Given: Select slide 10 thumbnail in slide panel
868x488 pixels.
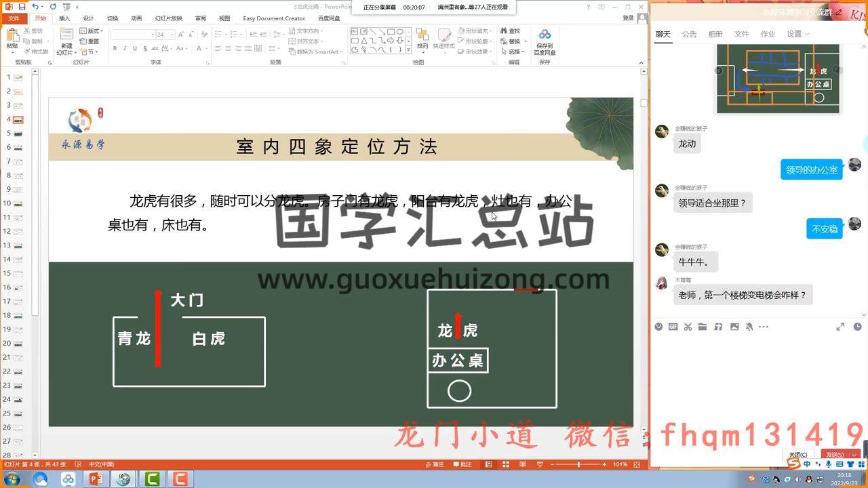Looking at the screenshot, I should tap(18, 203).
